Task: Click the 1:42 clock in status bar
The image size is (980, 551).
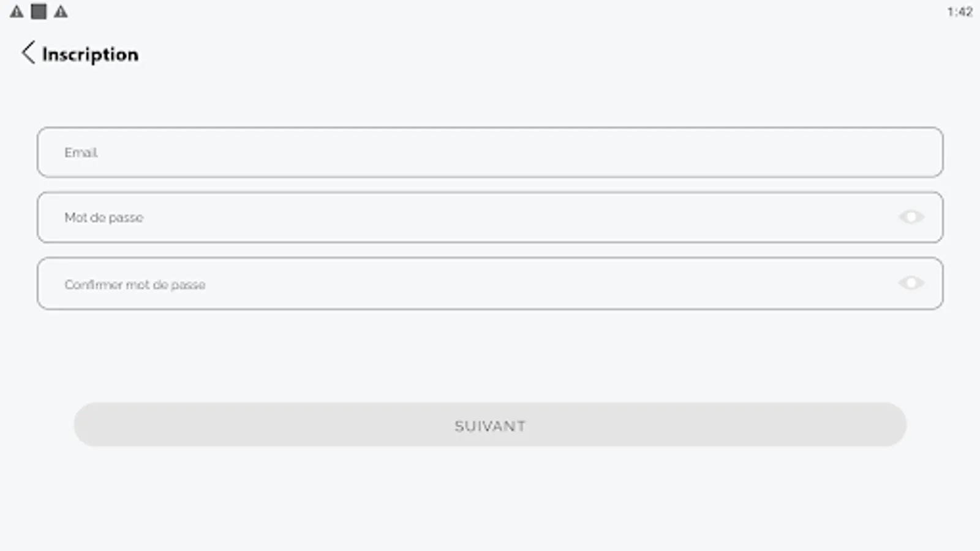Action: click(959, 12)
